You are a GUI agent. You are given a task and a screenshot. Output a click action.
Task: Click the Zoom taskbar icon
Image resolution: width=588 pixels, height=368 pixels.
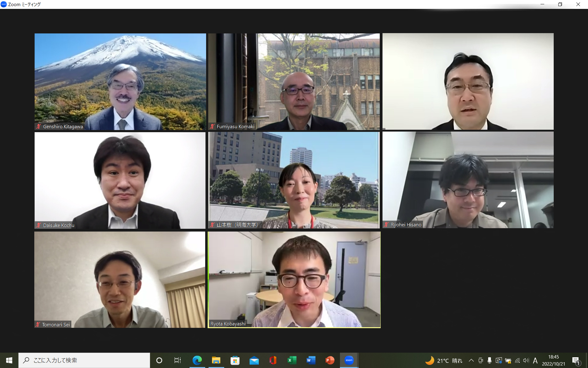(x=349, y=360)
